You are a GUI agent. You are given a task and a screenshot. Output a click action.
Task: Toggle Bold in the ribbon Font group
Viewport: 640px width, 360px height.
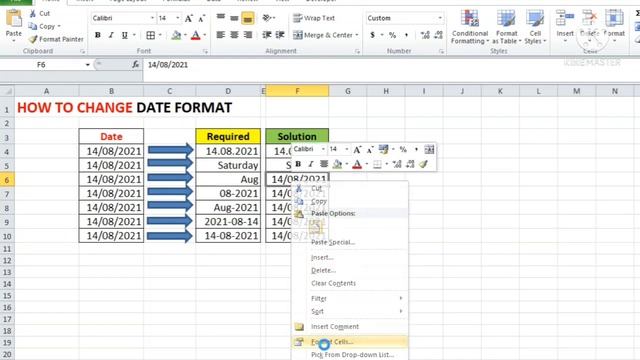pos(98,35)
